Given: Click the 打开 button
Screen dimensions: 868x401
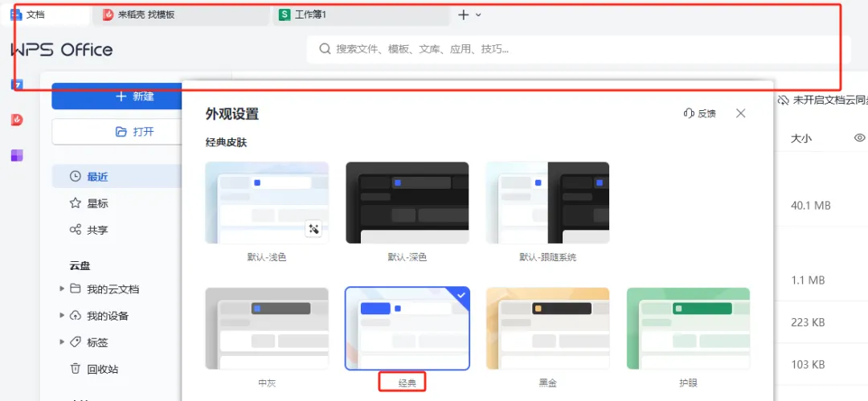Looking at the screenshot, I should tap(117, 132).
